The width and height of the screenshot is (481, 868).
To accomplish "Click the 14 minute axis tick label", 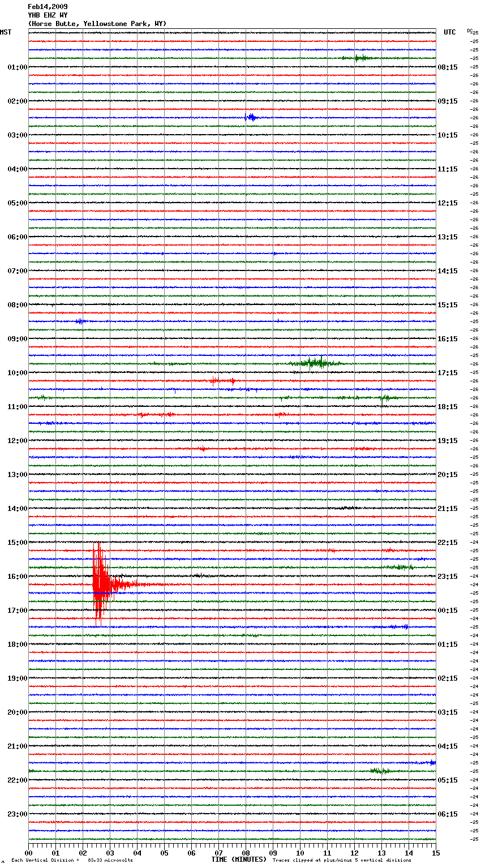I will (409, 853).
